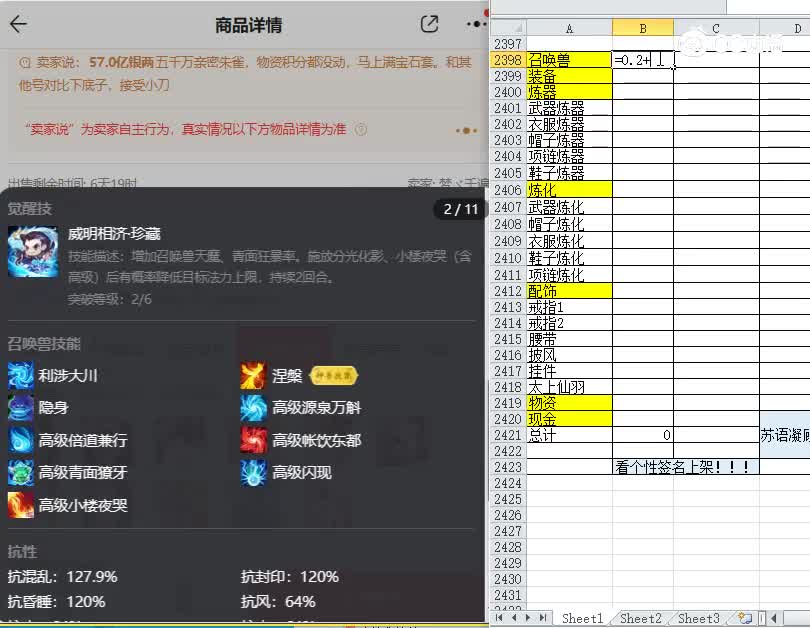
Task: Select the 高级倍道兼行 skill icon
Action: pyautogui.click(x=22, y=440)
